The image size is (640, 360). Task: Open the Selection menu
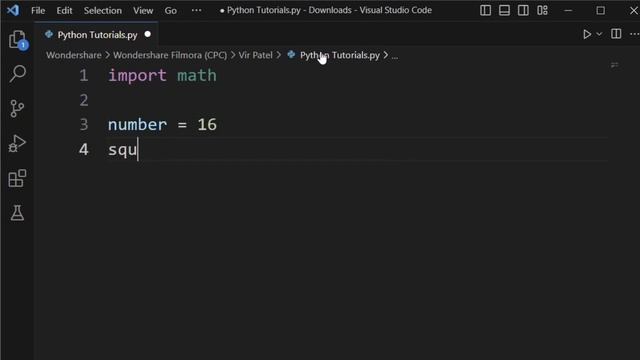point(103,10)
